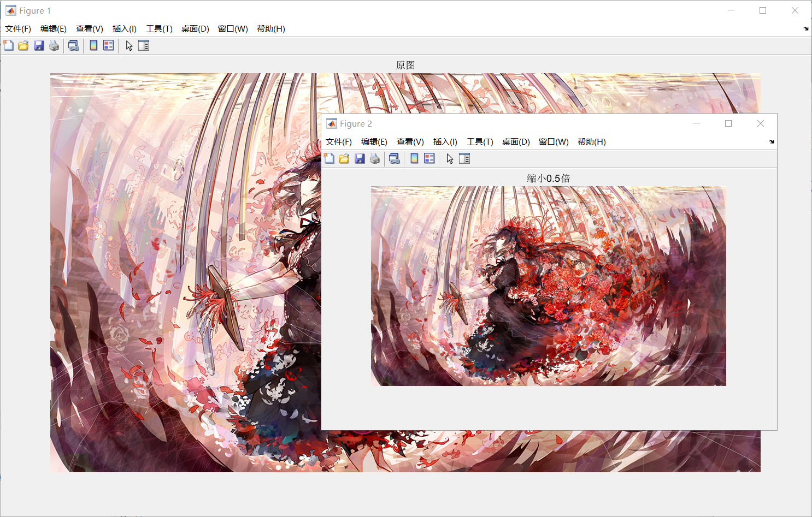Open 窗口(W) menu in Figure 1

(x=233, y=29)
